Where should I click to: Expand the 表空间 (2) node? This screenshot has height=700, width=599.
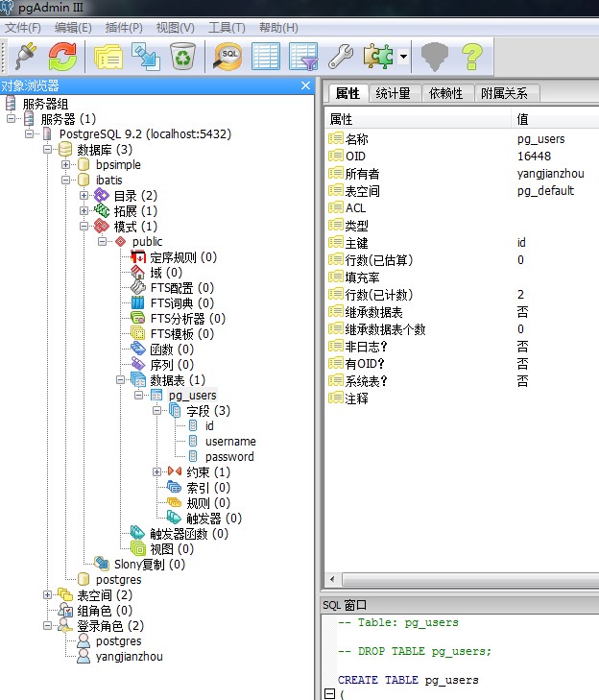48,594
